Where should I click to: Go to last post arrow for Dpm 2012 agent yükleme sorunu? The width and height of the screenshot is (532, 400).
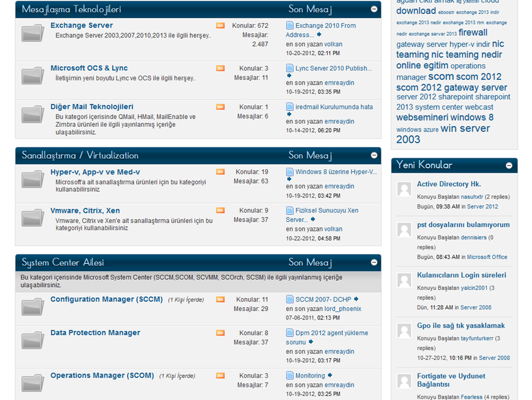coord(311,342)
